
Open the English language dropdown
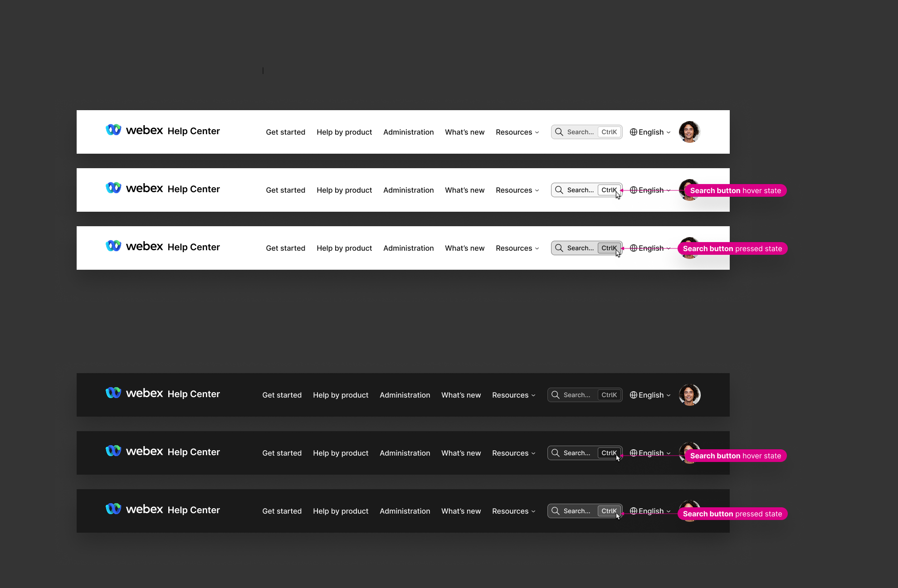[x=652, y=132]
